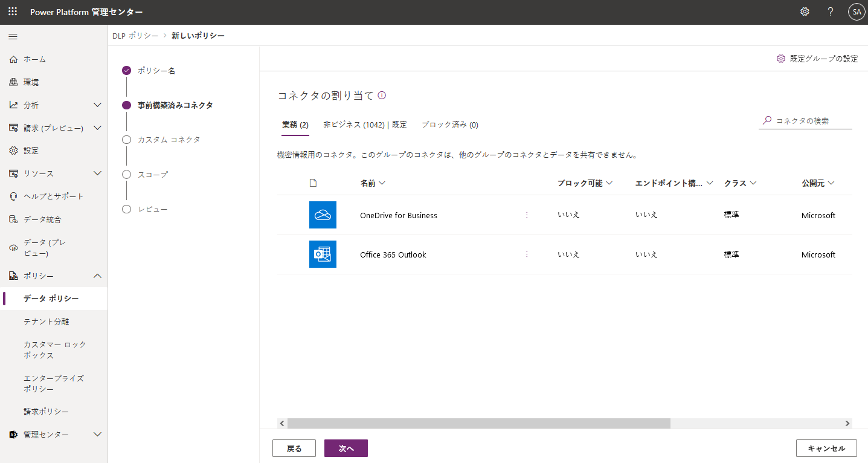Click the info icon beside コネクタの割り当て

coord(382,96)
